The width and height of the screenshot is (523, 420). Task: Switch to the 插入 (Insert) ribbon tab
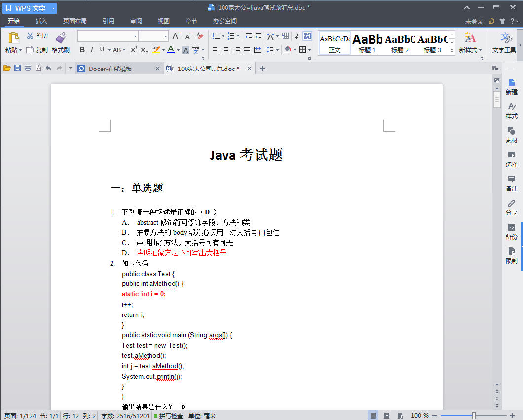point(41,21)
